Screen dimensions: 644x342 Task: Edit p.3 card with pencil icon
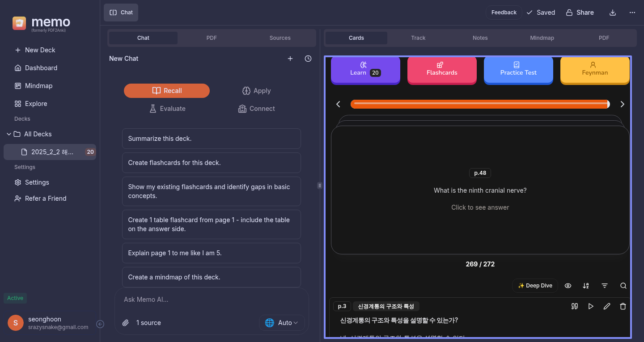(606, 306)
